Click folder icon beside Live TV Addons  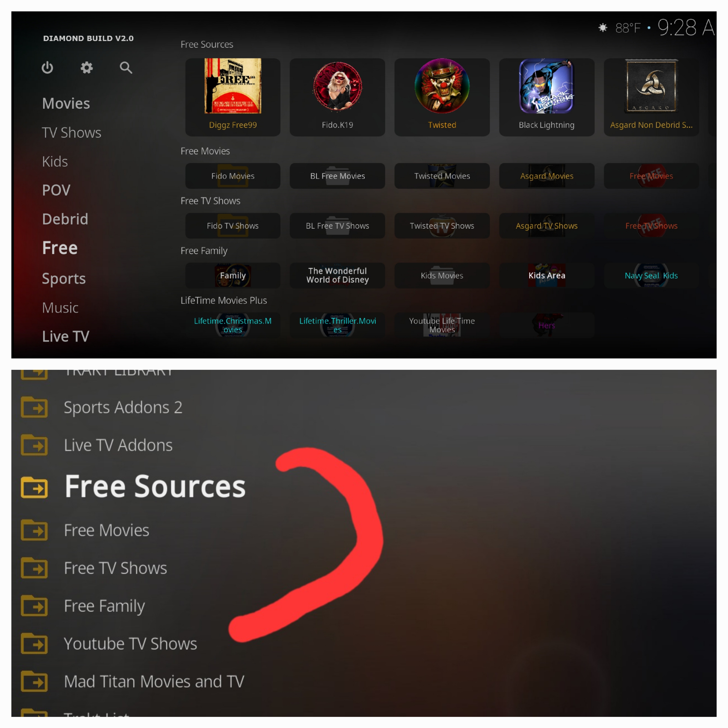34,445
